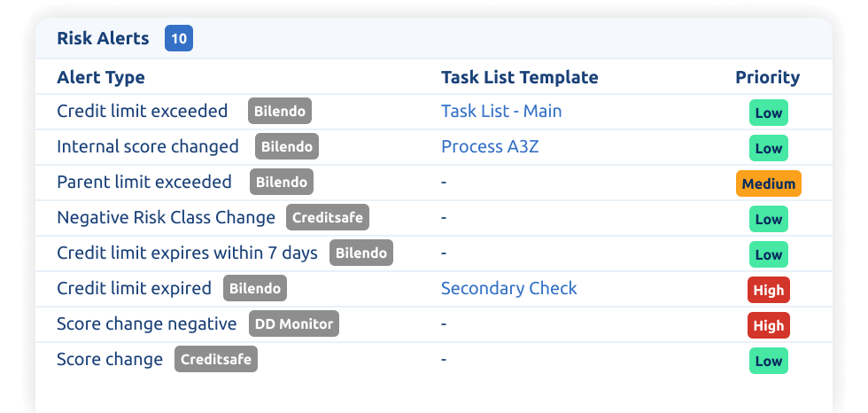The height and width of the screenshot is (413, 868).
Task: Click the High priority badge for Credit limit expired
Action: [768, 291]
